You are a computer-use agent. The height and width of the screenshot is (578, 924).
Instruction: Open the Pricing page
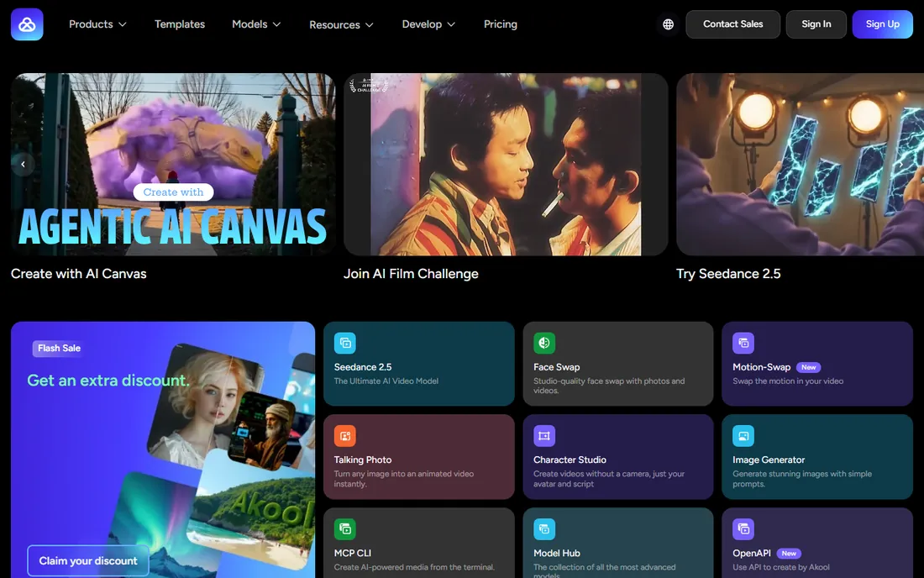click(x=501, y=24)
